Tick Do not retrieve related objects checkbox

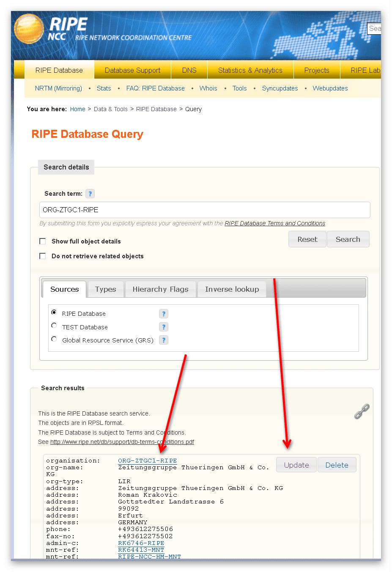pos(43,256)
